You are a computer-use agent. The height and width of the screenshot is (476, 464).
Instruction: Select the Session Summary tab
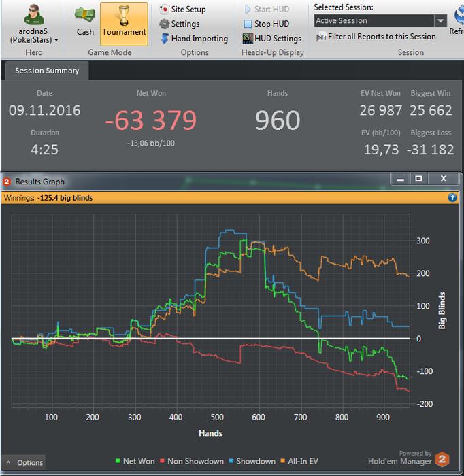(47, 71)
